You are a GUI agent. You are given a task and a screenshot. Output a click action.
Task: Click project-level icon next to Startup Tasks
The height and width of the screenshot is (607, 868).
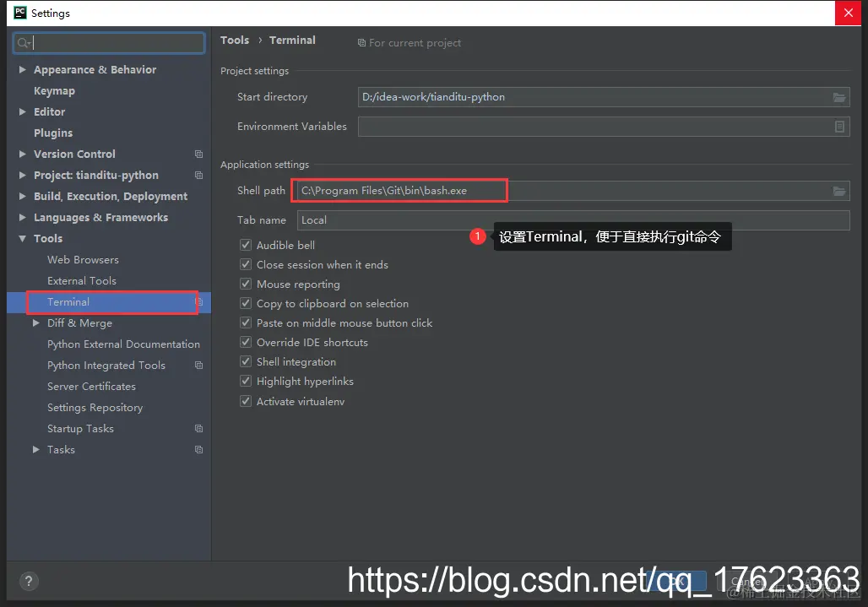pos(198,429)
